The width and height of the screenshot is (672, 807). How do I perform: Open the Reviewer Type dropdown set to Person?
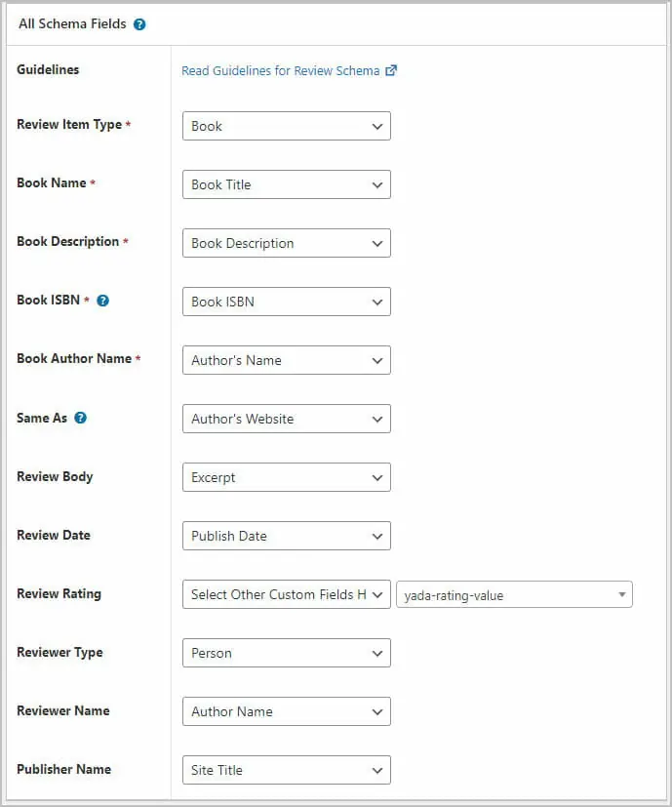point(286,653)
